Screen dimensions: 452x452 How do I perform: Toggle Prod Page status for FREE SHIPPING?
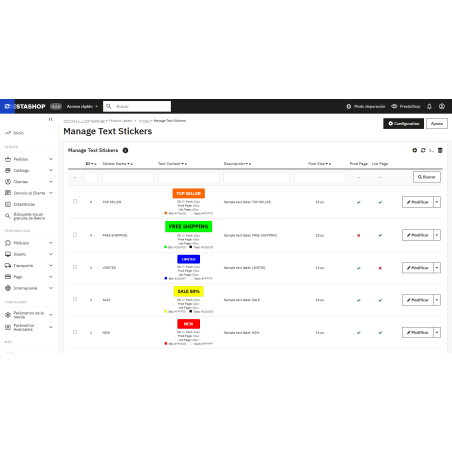click(x=359, y=235)
